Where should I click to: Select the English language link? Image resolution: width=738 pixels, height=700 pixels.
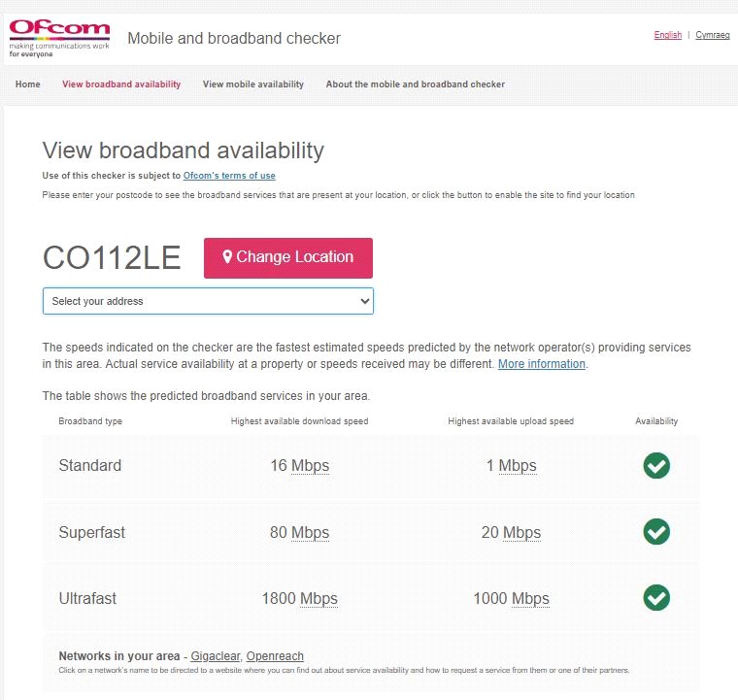(x=668, y=35)
